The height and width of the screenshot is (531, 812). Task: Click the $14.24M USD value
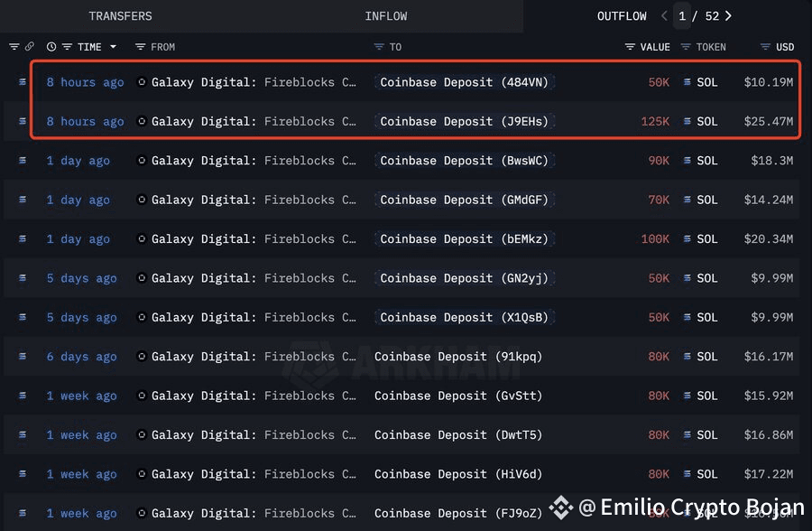coord(769,200)
